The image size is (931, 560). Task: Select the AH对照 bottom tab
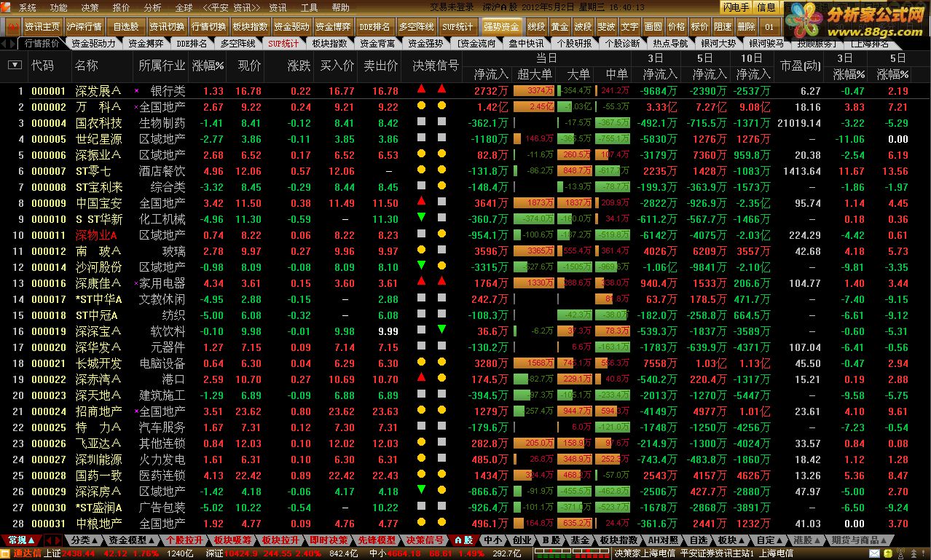pos(664,540)
